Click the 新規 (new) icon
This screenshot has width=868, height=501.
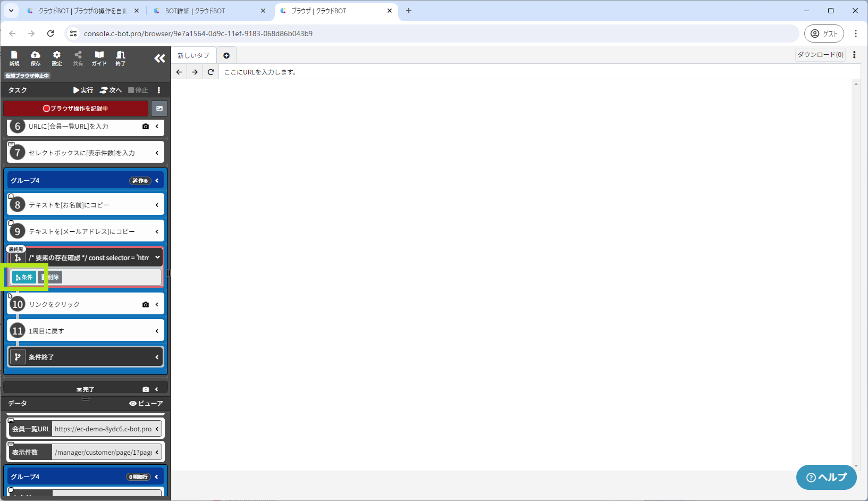14,58
